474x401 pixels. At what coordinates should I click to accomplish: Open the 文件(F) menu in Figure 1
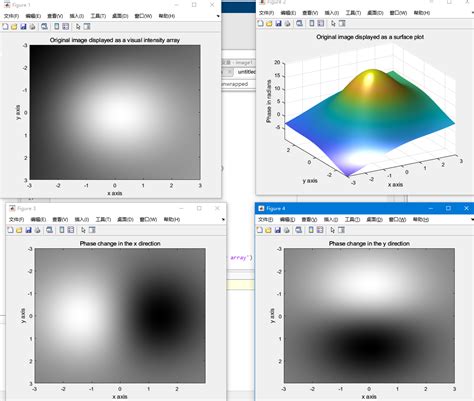[x=11, y=16]
